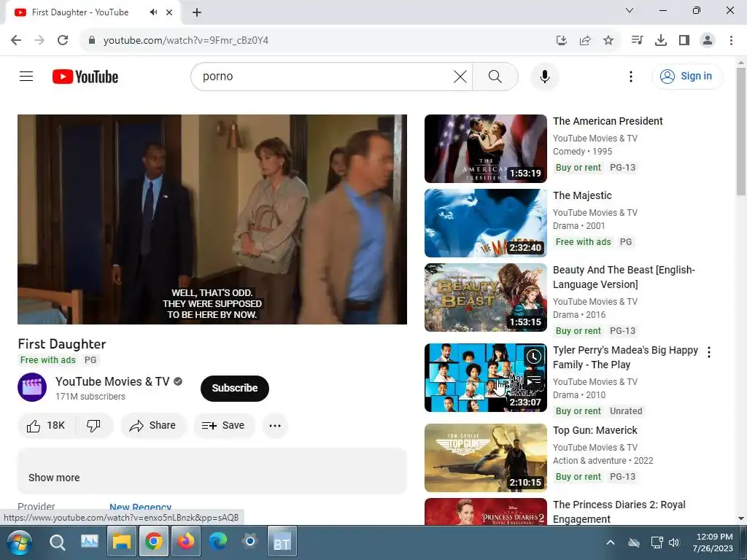Open The American President thumbnail

point(485,149)
